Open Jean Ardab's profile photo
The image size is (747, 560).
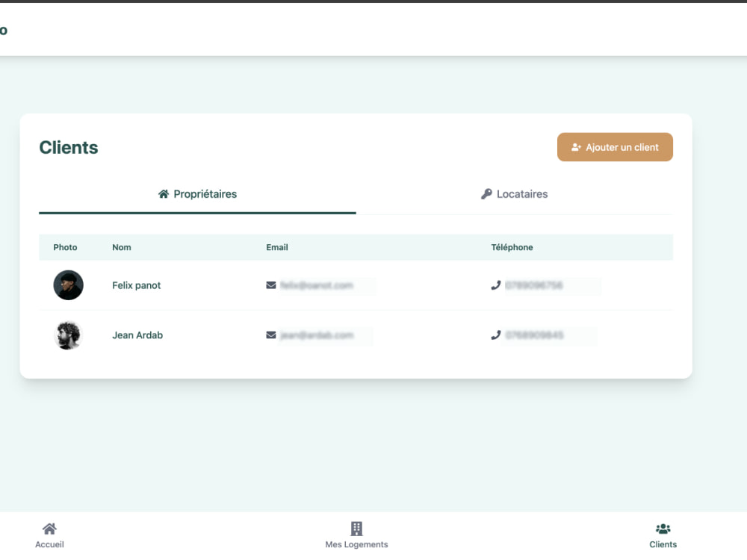[68, 335]
